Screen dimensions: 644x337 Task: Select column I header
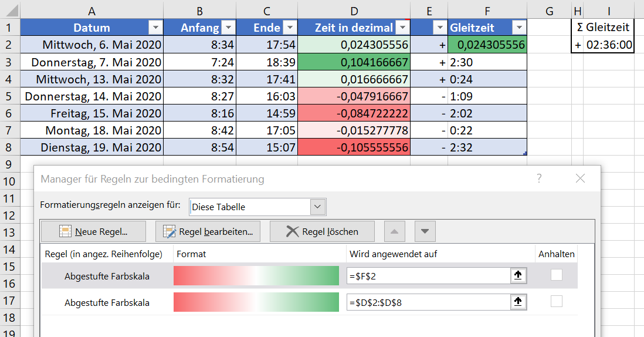tap(609, 11)
